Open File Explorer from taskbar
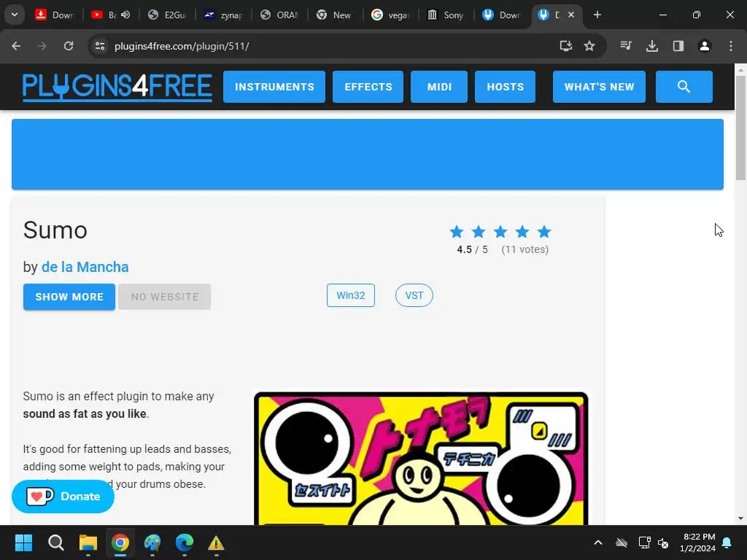747x560 pixels. click(x=88, y=542)
